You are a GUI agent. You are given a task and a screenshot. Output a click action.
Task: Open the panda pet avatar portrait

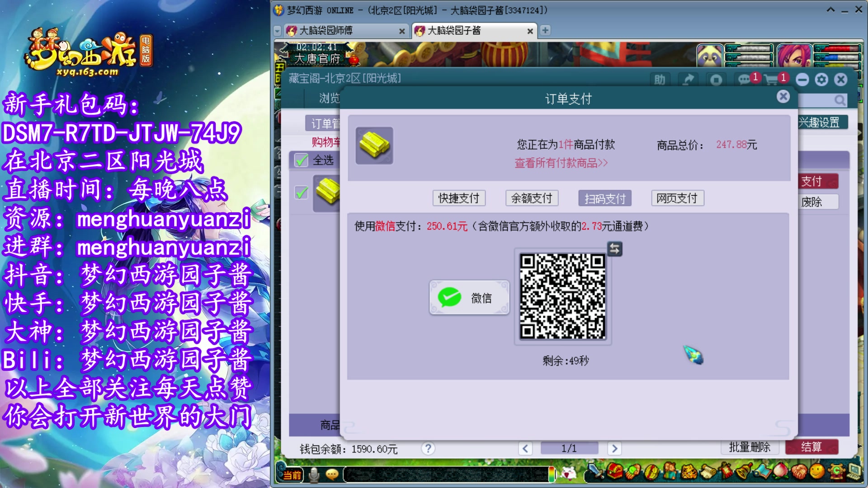(709, 56)
